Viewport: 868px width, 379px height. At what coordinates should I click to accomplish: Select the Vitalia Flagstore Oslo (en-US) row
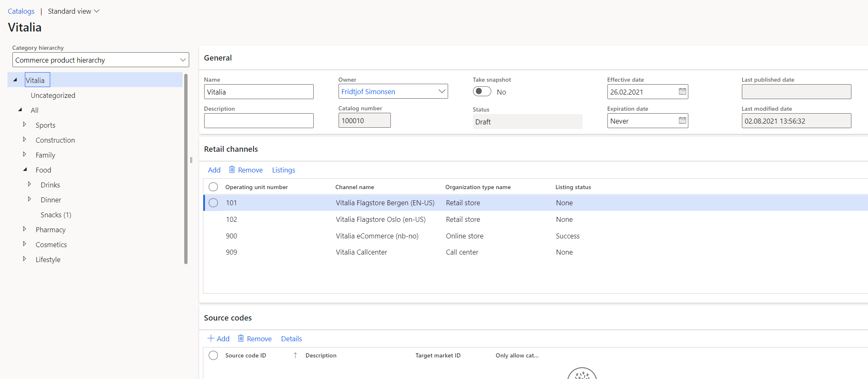click(x=536, y=219)
